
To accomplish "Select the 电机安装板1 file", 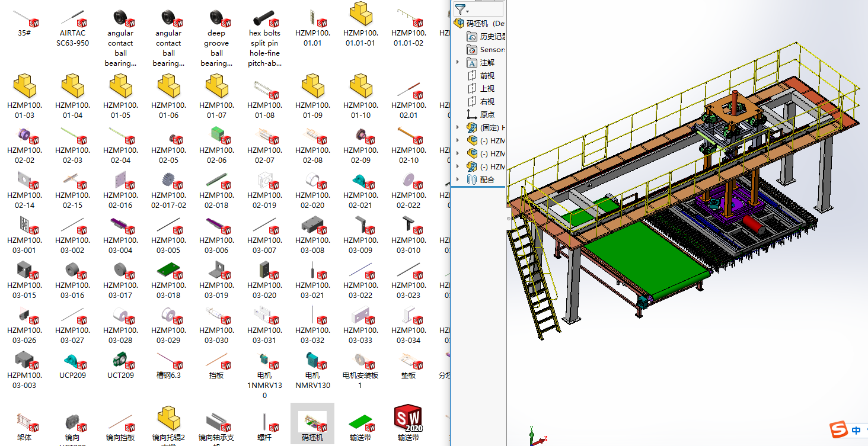I will [360, 370].
